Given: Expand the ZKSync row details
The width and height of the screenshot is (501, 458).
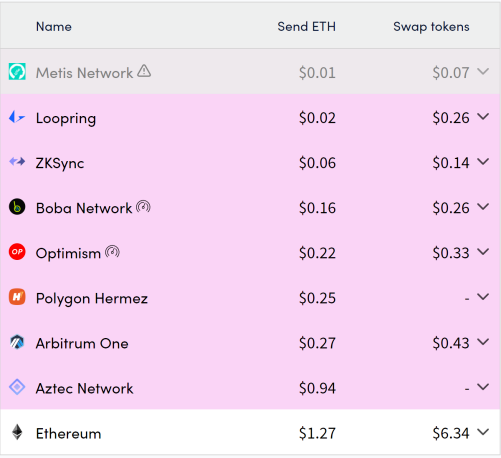Looking at the screenshot, I should 483,161.
